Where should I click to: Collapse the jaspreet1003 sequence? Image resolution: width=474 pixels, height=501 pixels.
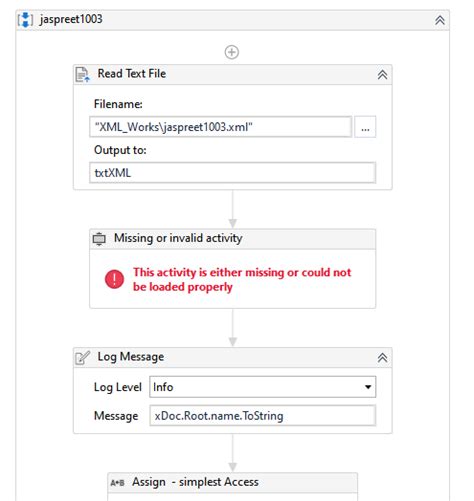coord(440,20)
